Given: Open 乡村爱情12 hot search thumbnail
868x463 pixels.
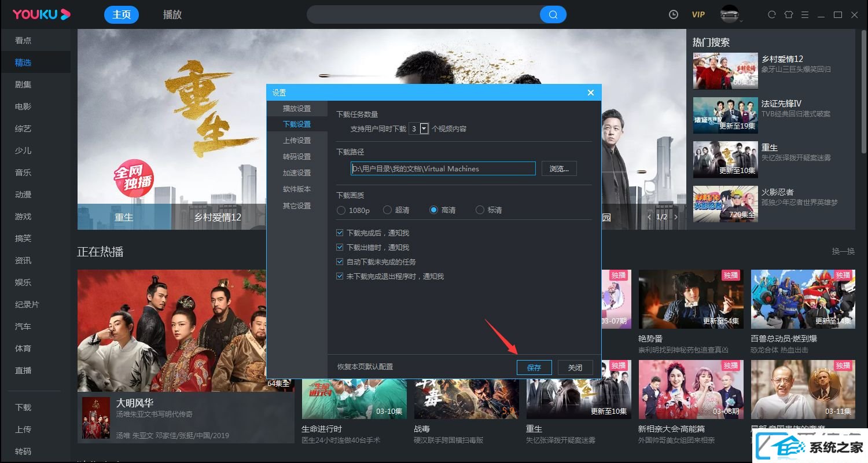Looking at the screenshot, I should coord(726,71).
